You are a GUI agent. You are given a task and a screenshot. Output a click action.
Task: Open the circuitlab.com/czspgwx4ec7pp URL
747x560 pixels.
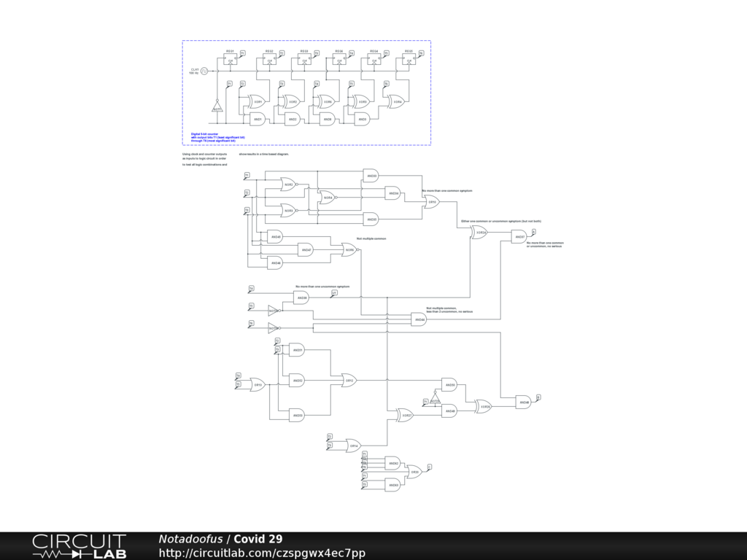(262, 553)
